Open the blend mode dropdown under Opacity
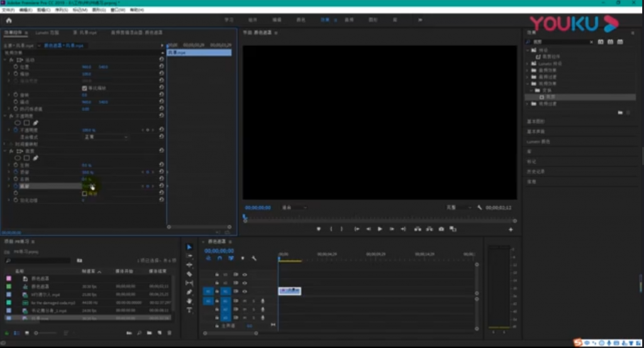644x348 pixels. pyautogui.click(x=106, y=136)
